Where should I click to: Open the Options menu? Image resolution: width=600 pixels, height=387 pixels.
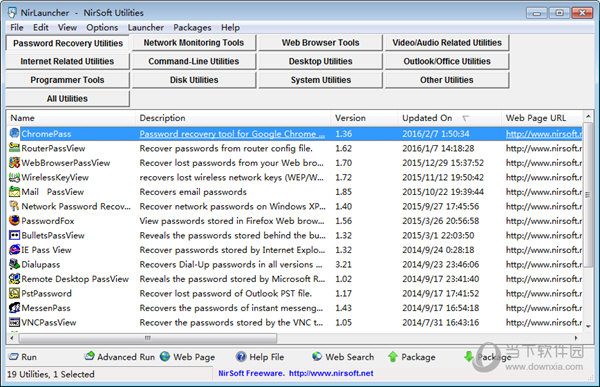coord(102,28)
